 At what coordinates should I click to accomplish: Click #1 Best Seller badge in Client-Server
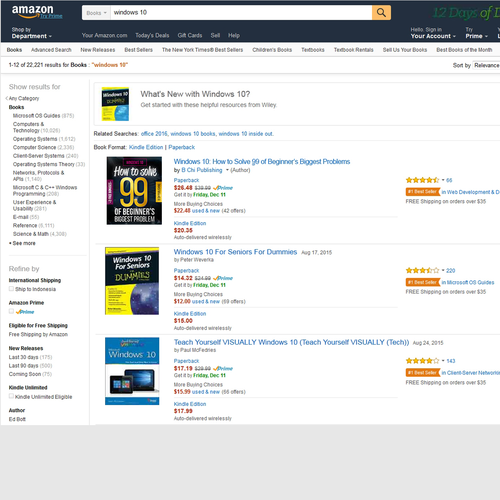pyautogui.click(x=422, y=373)
